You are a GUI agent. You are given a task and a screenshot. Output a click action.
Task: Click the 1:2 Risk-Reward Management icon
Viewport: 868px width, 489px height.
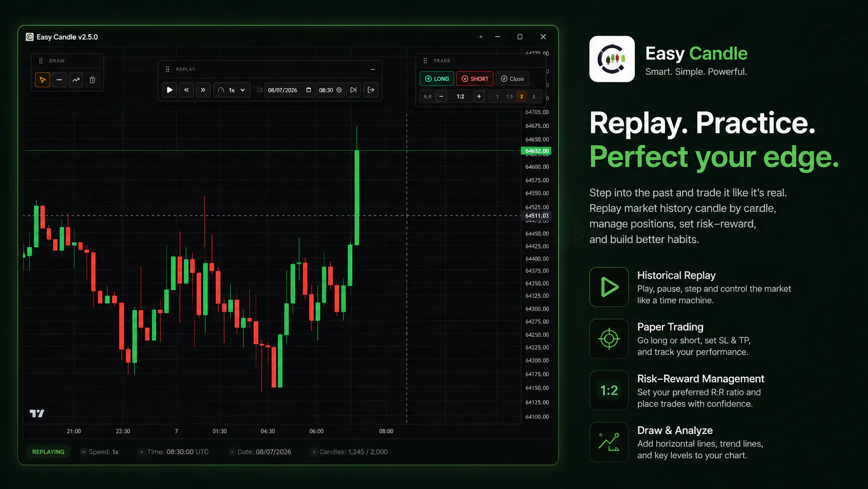609,390
